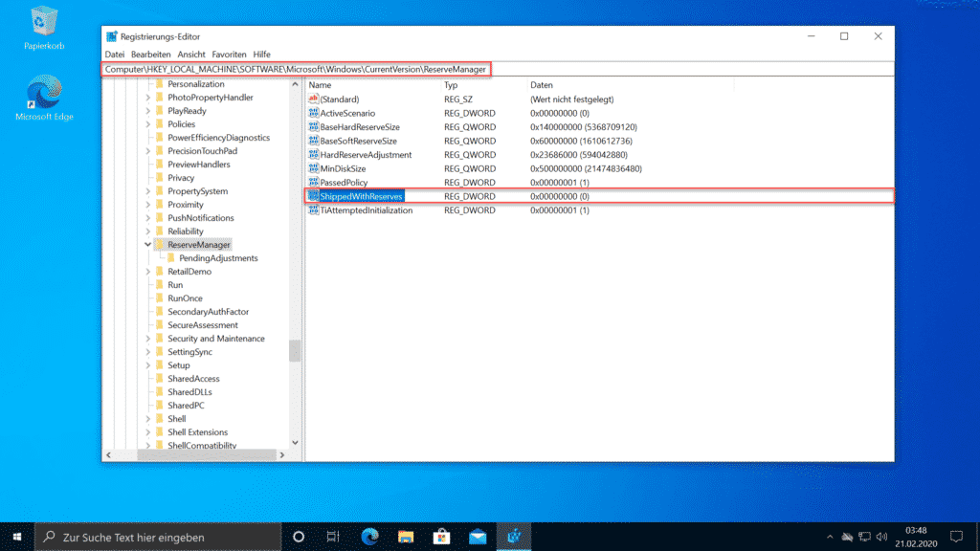Open the Favoriten menu
The height and width of the screenshot is (551, 980).
pos(229,55)
